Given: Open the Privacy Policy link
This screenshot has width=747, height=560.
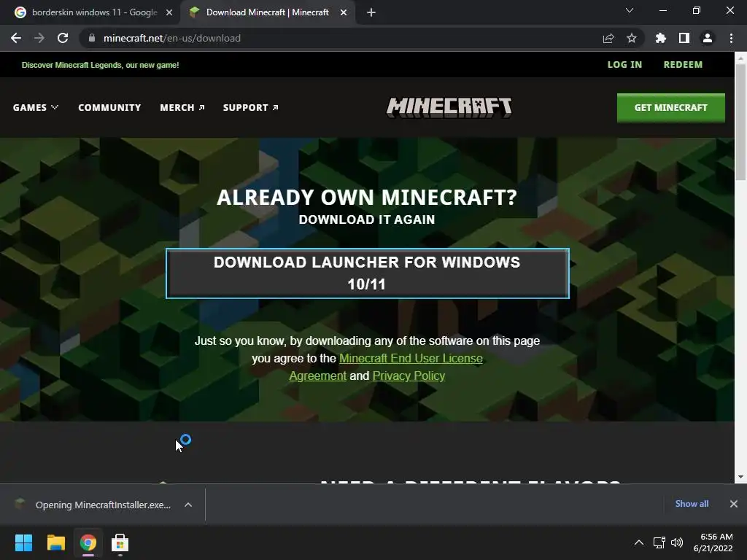Looking at the screenshot, I should click(409, 376).
